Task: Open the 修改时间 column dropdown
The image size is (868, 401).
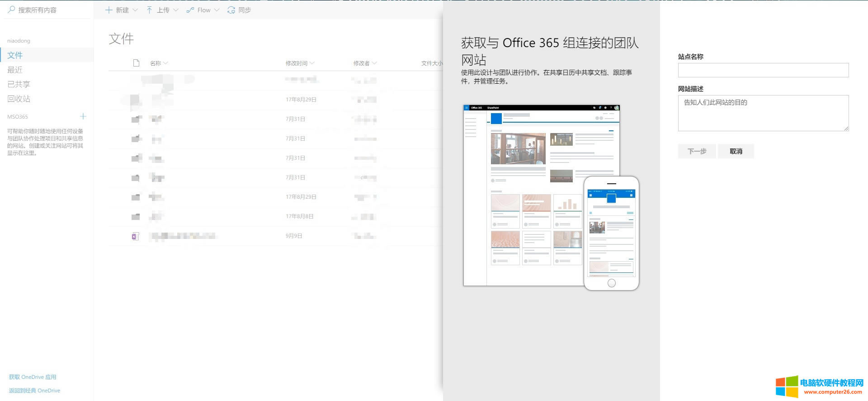Action: (312, 63)
